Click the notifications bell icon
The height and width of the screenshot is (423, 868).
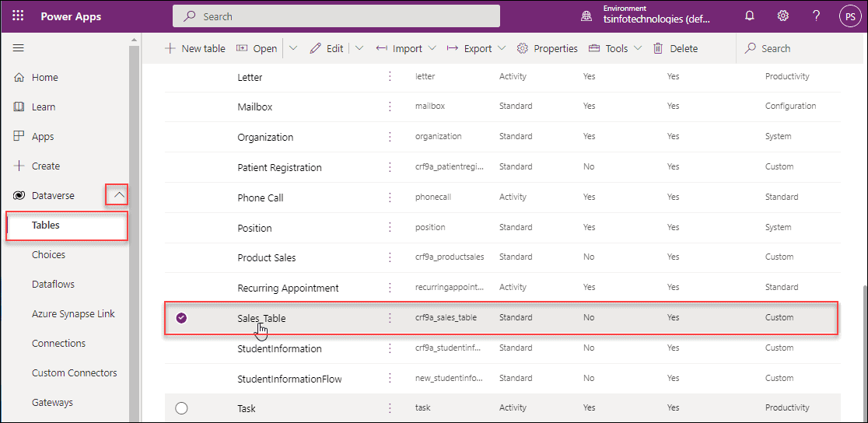click(750, 16)
